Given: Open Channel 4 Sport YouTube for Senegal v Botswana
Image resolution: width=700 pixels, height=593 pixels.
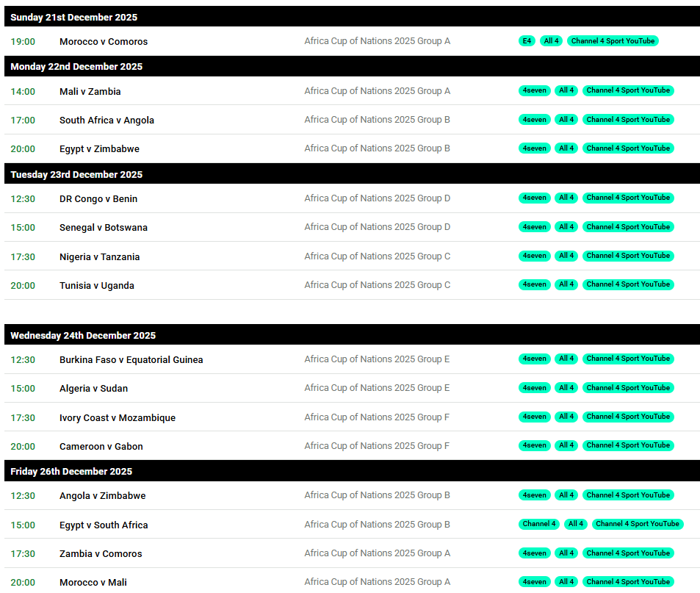Looking at the screenshot, I should [628, 227].
